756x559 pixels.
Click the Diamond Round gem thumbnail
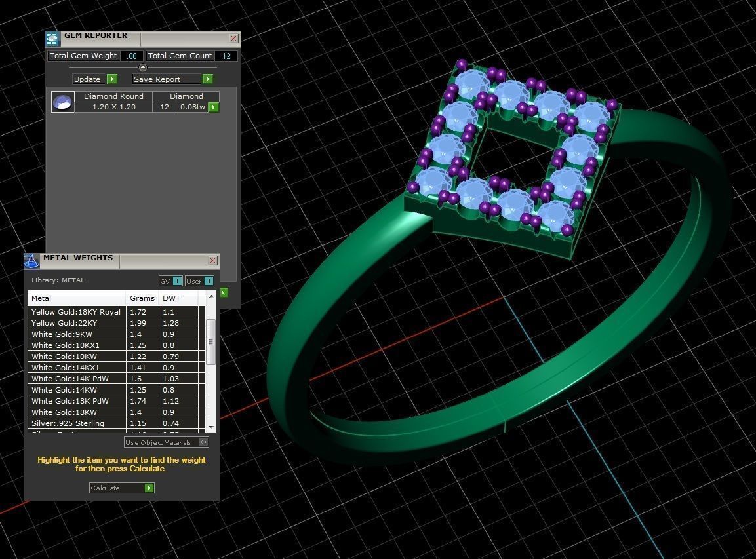click(63, 102)
